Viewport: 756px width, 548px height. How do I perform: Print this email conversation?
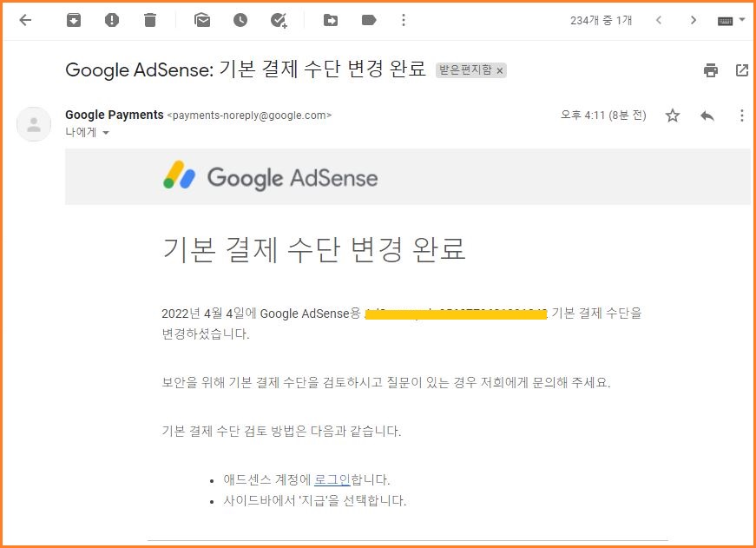[x=711, y=70]
